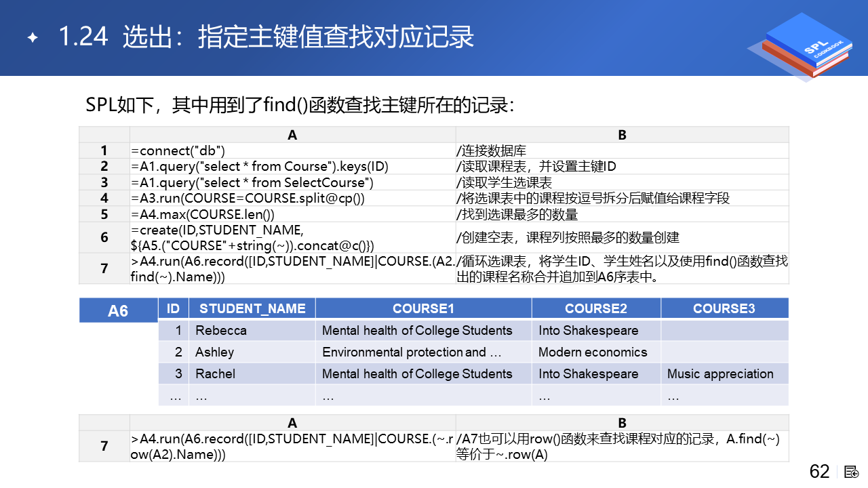This screenshot has width=868, height=488.
Task: Click the back-to-contents icon beside page number
Action: (x=852, y=472)
